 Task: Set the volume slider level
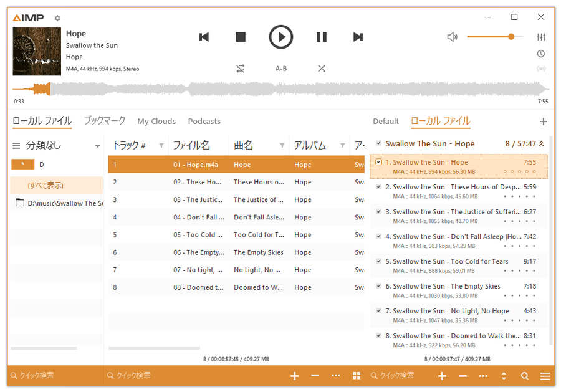click(495, 37)
